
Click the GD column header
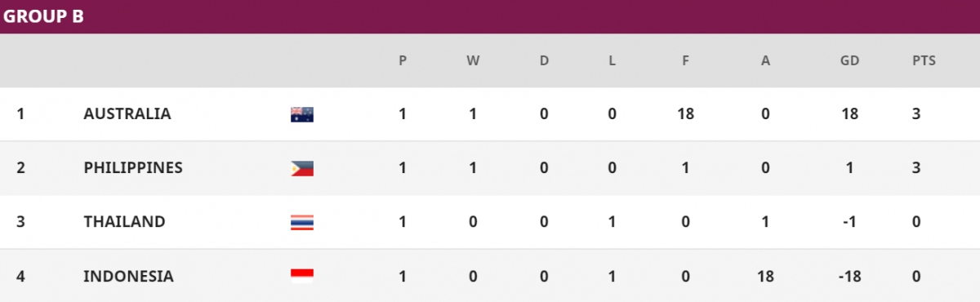pos(850,60)
